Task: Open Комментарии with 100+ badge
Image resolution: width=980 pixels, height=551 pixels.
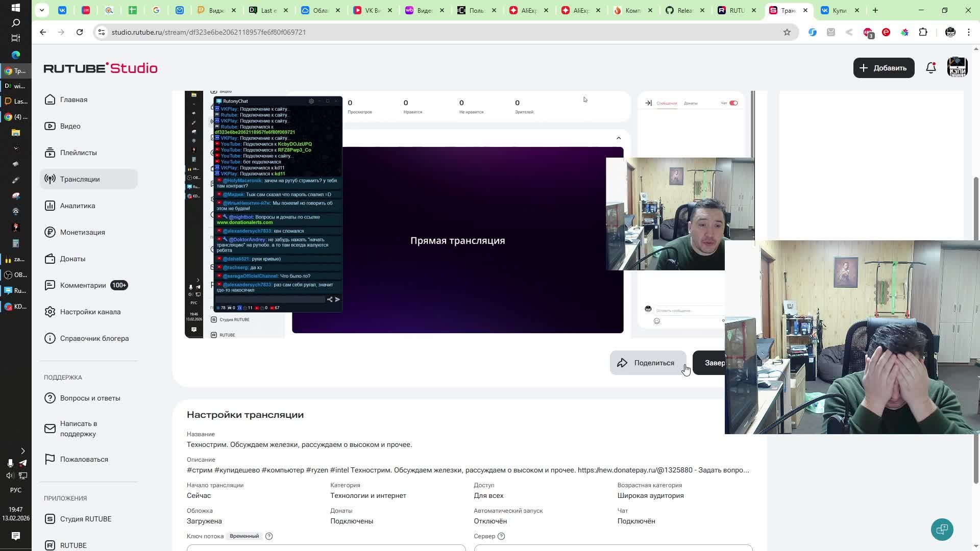Action: pos(83,285)
